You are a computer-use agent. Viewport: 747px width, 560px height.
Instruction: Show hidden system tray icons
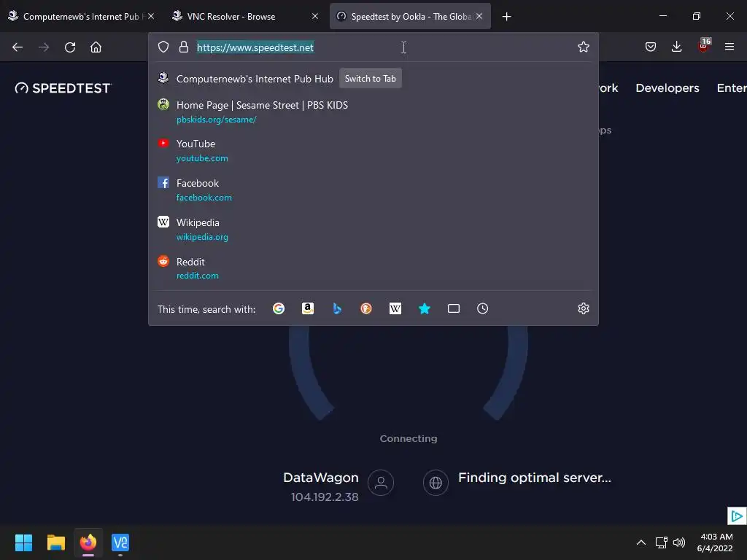(641, 542)
